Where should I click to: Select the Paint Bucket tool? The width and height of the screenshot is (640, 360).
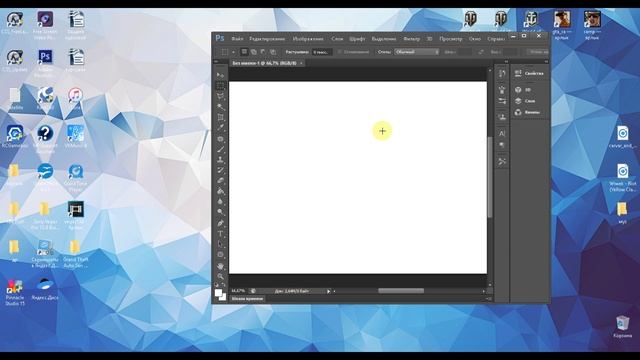tap(220, 191)
